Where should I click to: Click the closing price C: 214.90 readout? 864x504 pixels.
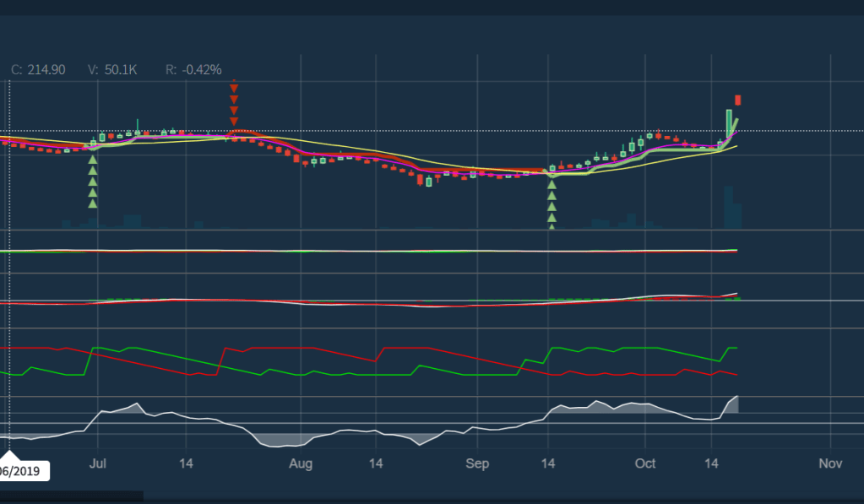pos(38,70)
